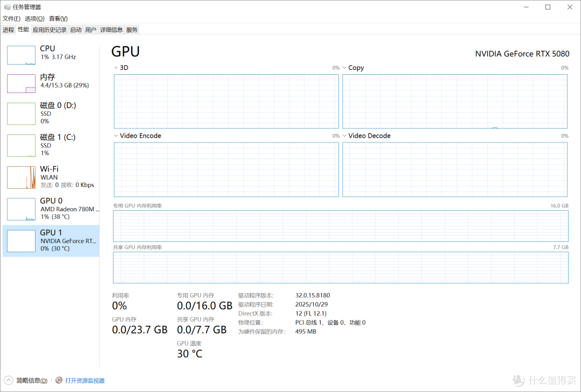Click the Video Decode usage graph
581x392 pixels.
click(x=455, y=170)
